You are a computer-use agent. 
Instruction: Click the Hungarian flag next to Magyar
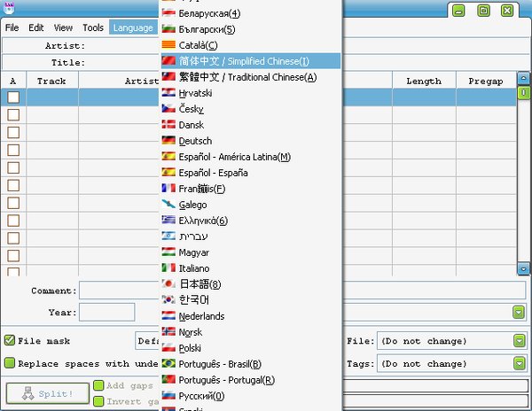tap(168, 252)
